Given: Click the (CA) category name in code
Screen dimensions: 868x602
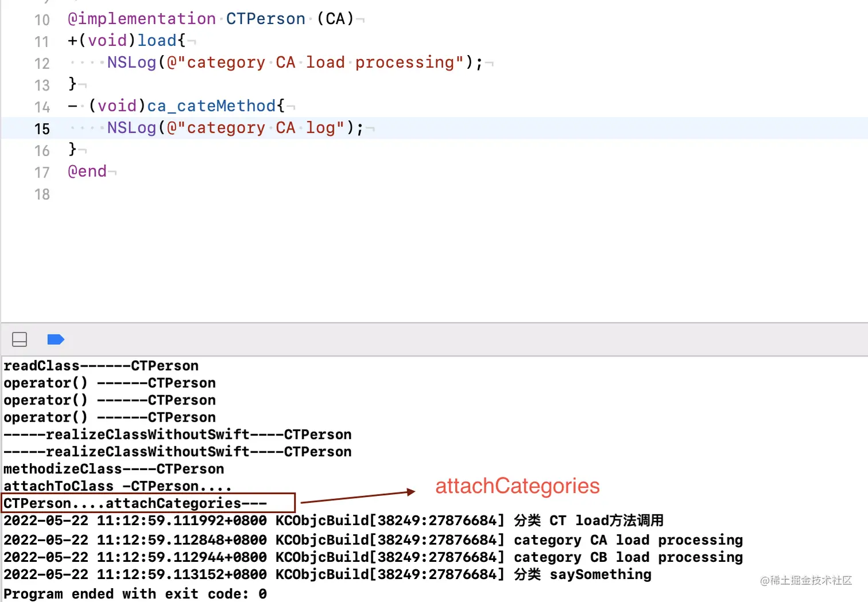Looking at the screenshot, I should pyautogui.click(x=335, y=19).
